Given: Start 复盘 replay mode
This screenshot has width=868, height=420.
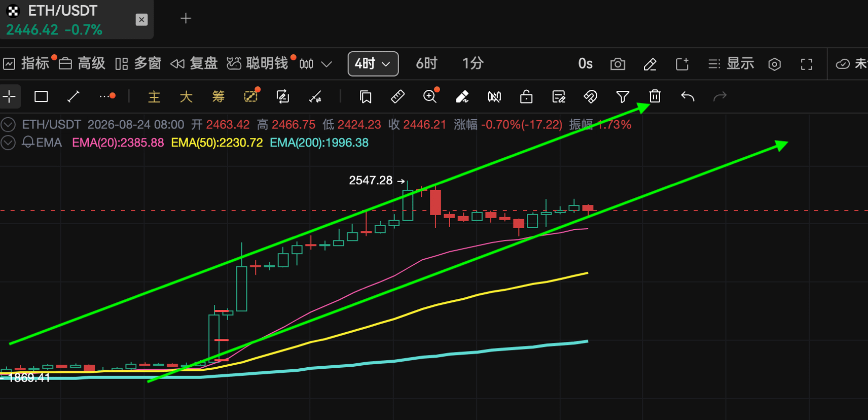Looking at the screenshot, I should click(194, 63).
